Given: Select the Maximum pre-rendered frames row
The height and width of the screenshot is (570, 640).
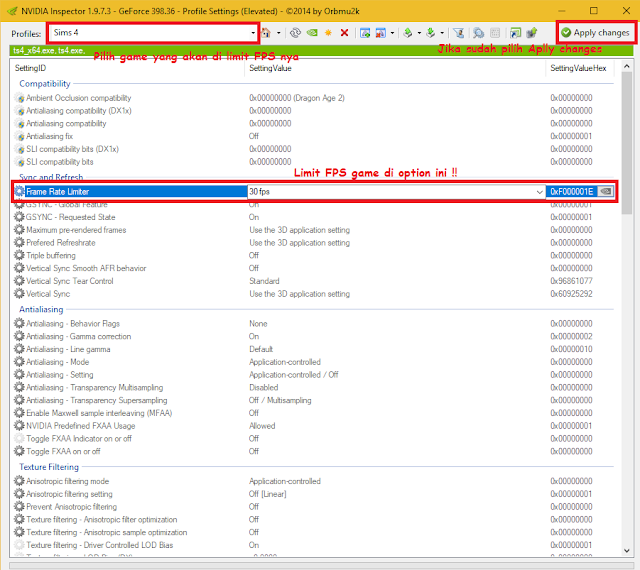Looking at the screenshot, I should [x=313, y=230].
